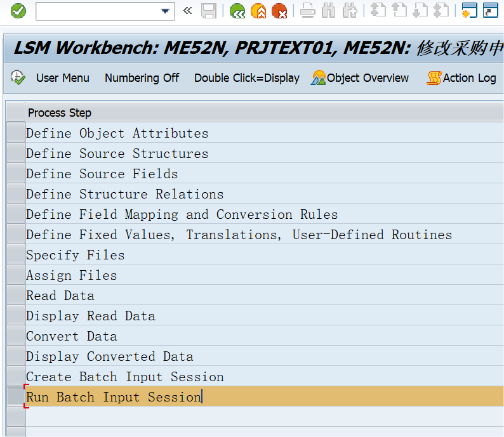Click the Save diskette icon

coord(209,11)
